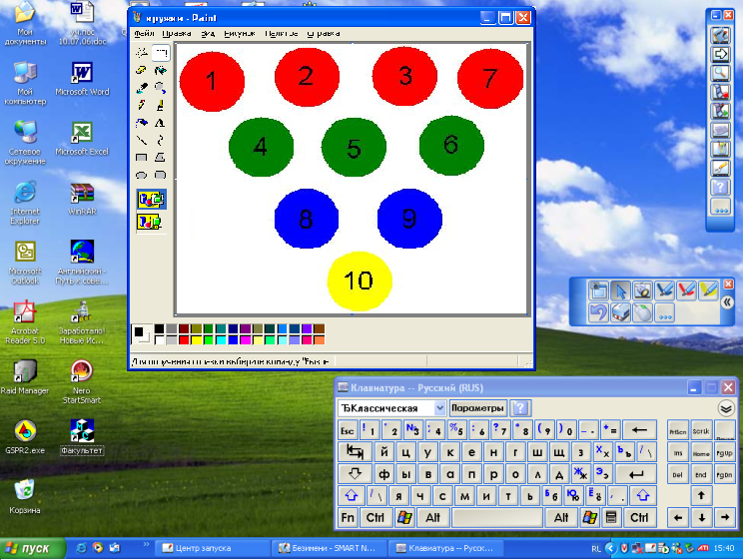Choose the Airbrush spray tool
This screenshot has width=743, height=560.
pyautogui.click(x=141, y=123)
